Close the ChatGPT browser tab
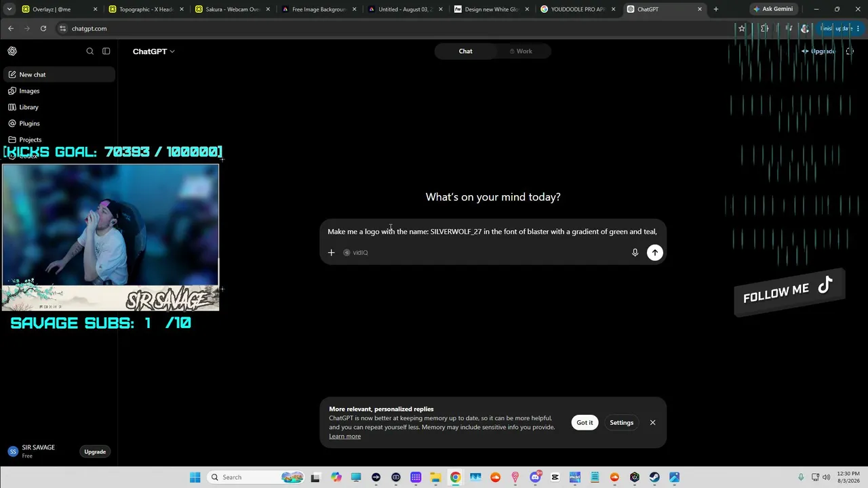 pyautogui.click(x=700, y=9)
